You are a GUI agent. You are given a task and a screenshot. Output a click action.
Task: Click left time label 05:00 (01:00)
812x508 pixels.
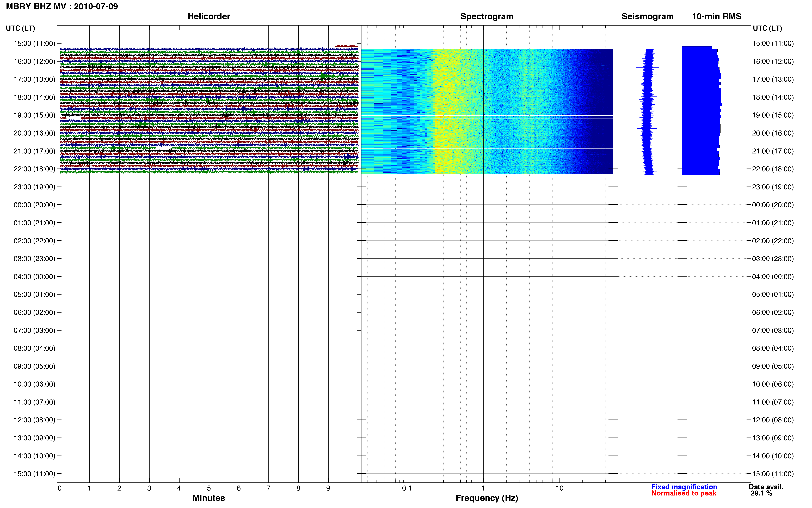click(x=34, y=295)
